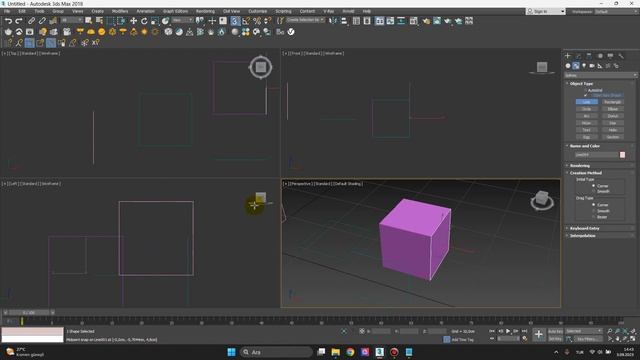Activate the Select and Scale tool
640x360 pixels.
click(x=155, y=21)
